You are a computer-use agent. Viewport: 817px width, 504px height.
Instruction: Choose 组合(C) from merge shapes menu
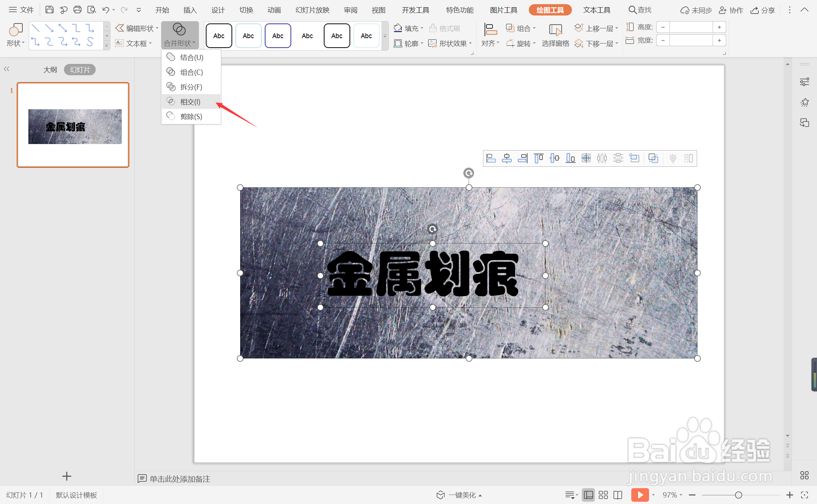pos(191,72)
